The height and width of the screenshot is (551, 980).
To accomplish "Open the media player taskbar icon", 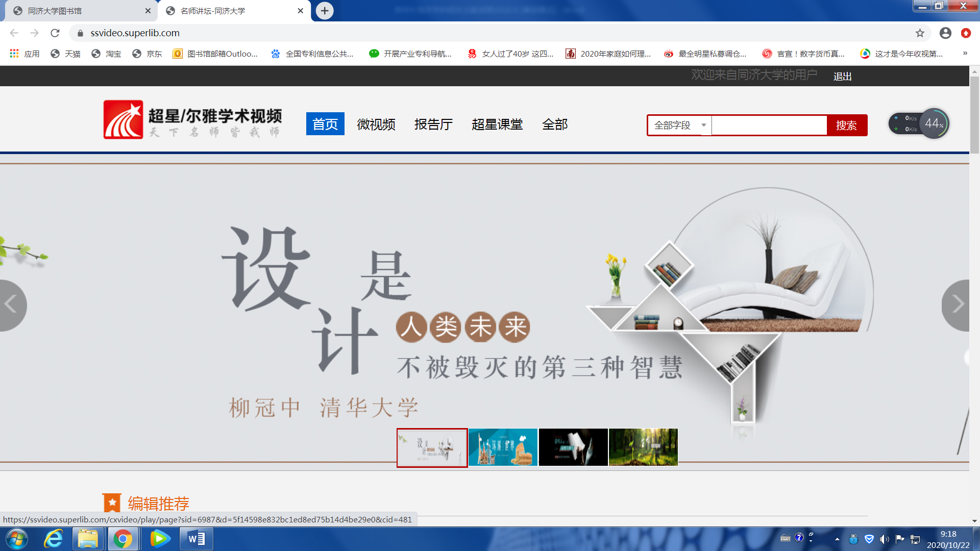I will click(160, 539).
